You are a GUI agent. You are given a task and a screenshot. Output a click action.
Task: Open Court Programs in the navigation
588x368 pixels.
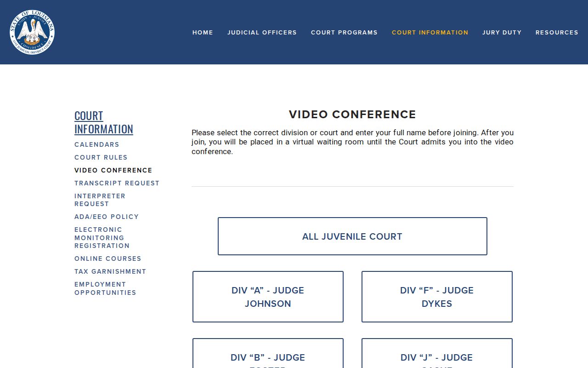pyautogui.click(x=344, y=33)
